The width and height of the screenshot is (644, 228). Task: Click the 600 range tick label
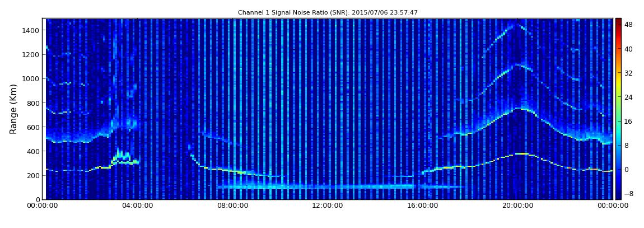click(33, 127)
